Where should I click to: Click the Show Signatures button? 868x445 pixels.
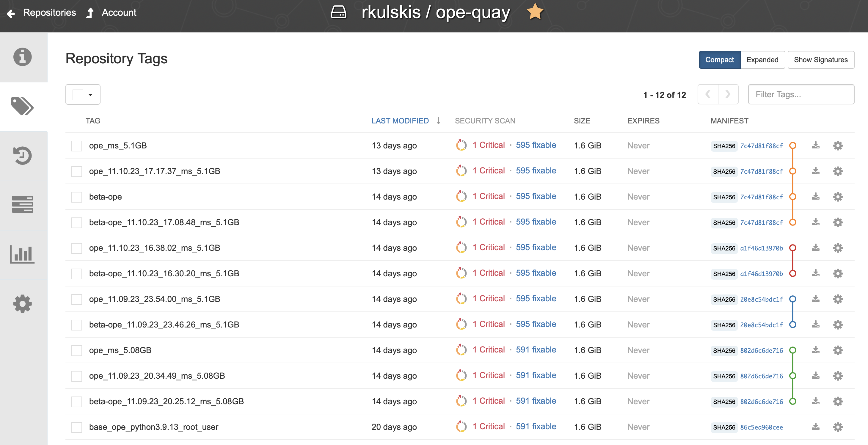coord(820,60)
